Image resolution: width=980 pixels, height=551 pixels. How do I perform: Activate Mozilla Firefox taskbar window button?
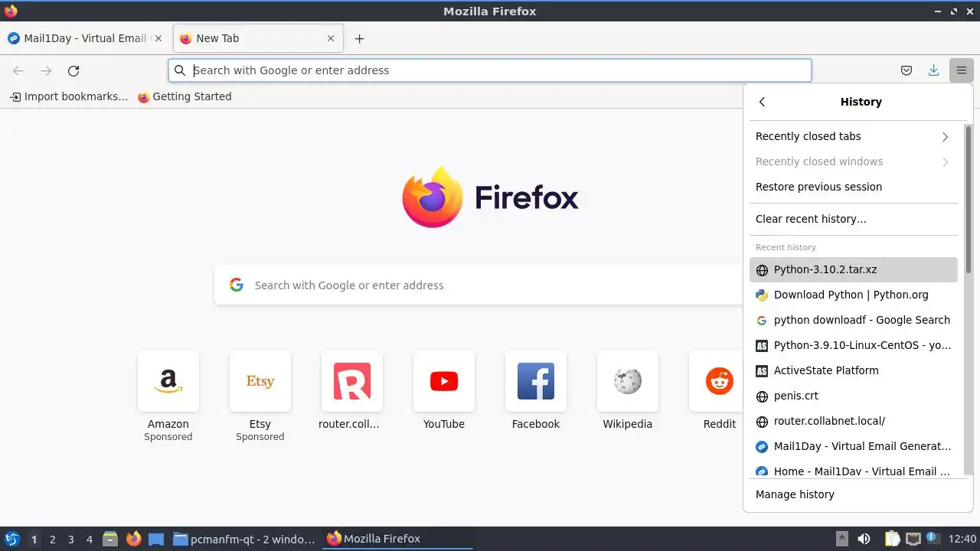click(397, 539)
